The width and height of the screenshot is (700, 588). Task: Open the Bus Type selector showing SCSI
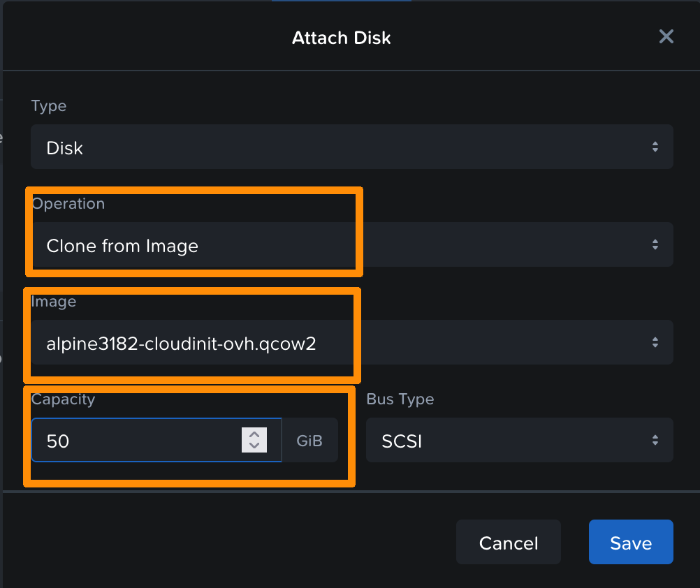coord(520,440)
